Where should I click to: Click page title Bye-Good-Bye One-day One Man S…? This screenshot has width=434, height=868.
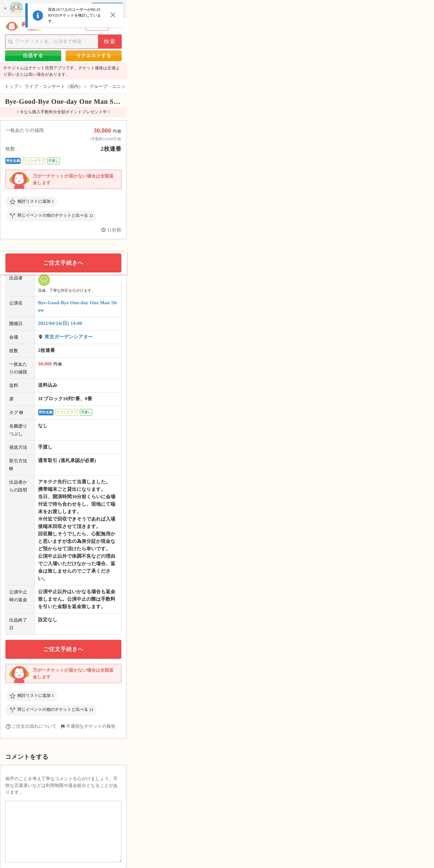tap(63, 102)
